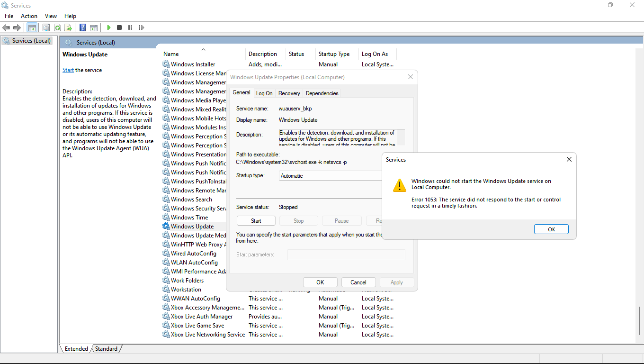Click the warning triangle icon in error dialog
Image resolution: width=644 pixels, height=364 pixels.
[400, 185]
